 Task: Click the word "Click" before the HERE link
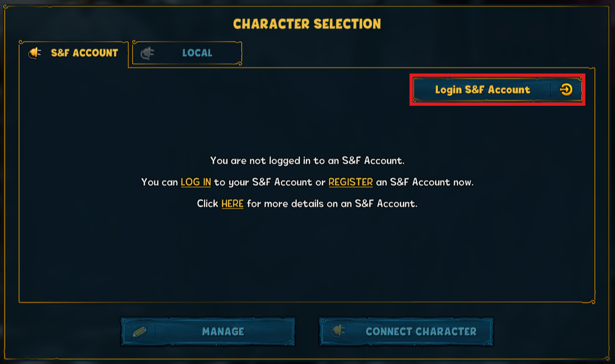(207, 203)
